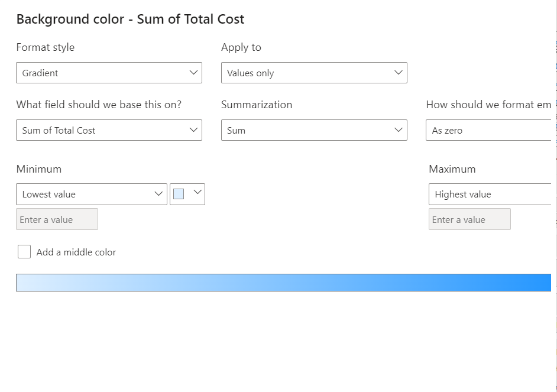Click the Maximum Enter a value field

pyautogui.click(x=469, y=219)
